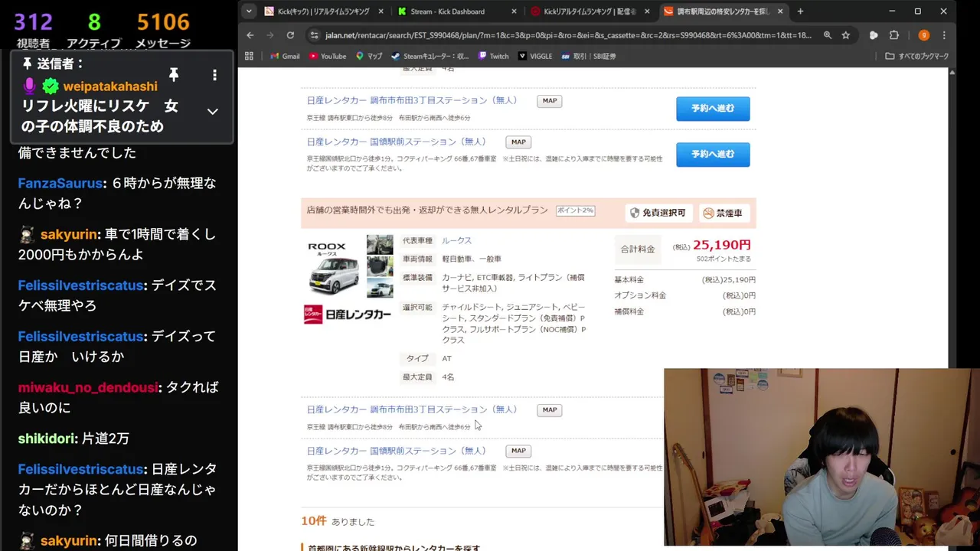Screen dimensions: 980x551
Task: Open the upper 日産レンタカー 調布市布田3丁目ステーション link
Action: click(413, 100)
